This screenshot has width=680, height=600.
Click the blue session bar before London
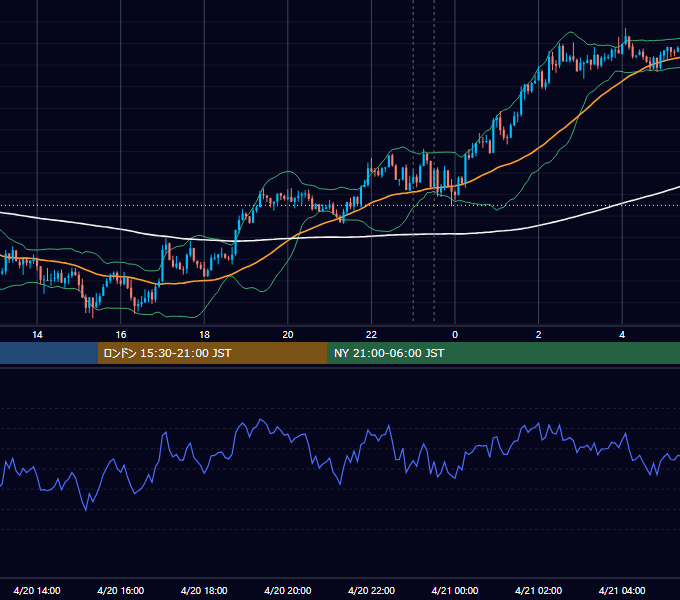[x=49, y=353]
